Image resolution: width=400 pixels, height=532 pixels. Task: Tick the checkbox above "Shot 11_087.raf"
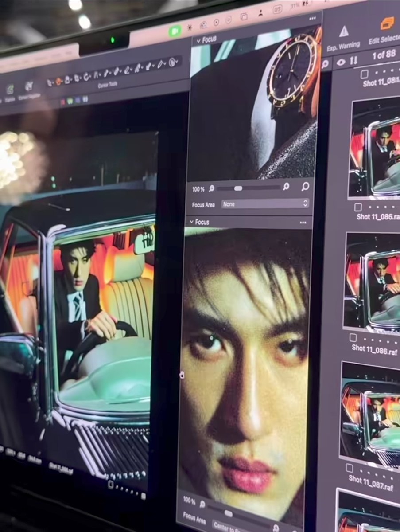350,468
